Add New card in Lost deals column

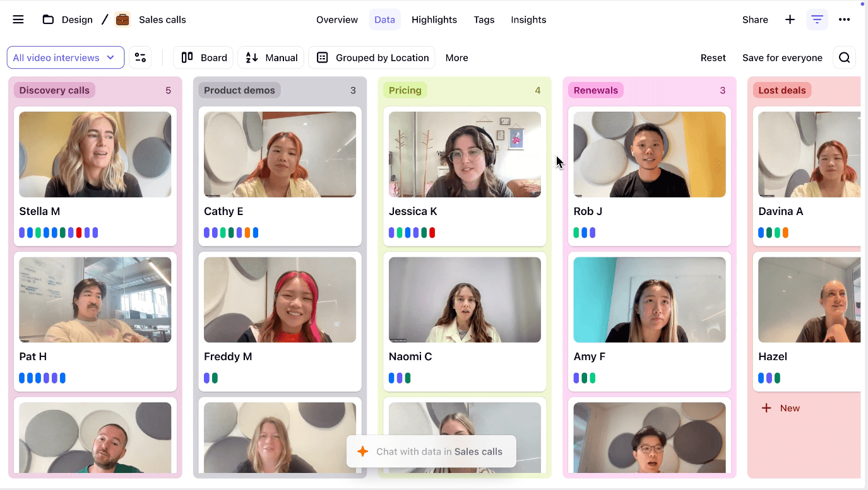(780, 408)
